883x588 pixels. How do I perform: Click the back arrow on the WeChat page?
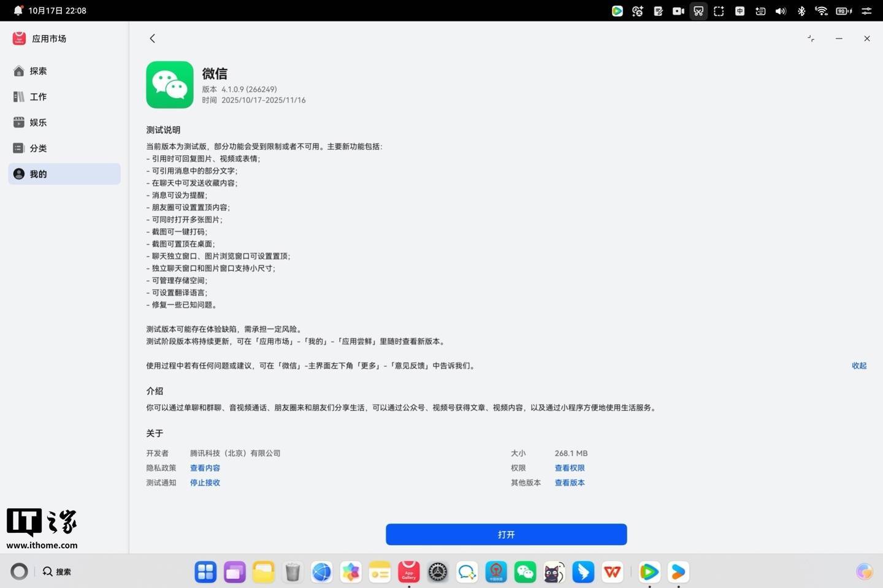click(x=152, y=38)
